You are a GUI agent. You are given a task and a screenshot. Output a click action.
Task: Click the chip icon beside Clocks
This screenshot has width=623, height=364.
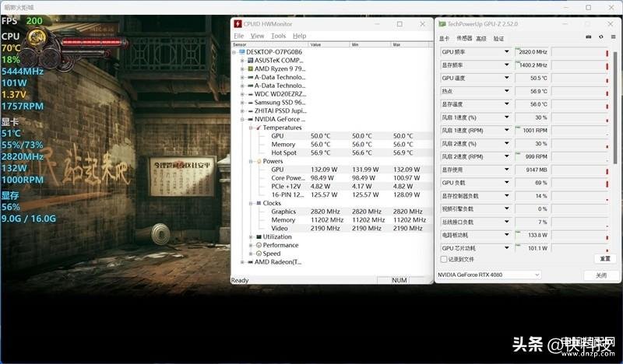259,203
